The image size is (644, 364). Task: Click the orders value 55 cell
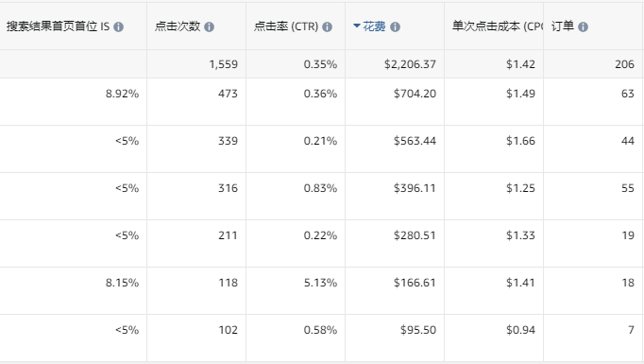pyautogui.click(x=594, y=197)
